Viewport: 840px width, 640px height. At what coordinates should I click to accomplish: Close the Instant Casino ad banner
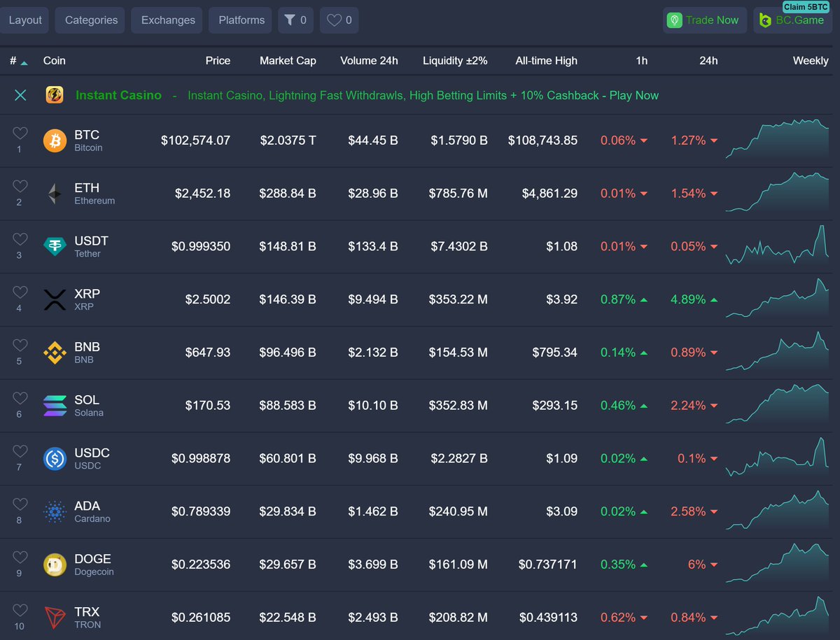[20, 95]
